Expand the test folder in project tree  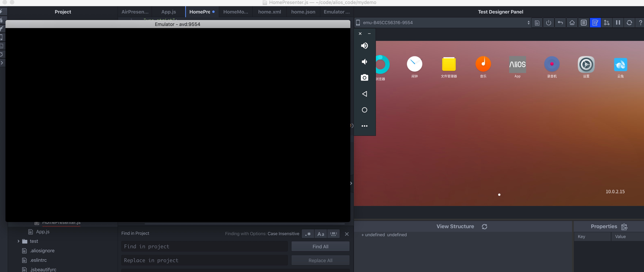18,241
